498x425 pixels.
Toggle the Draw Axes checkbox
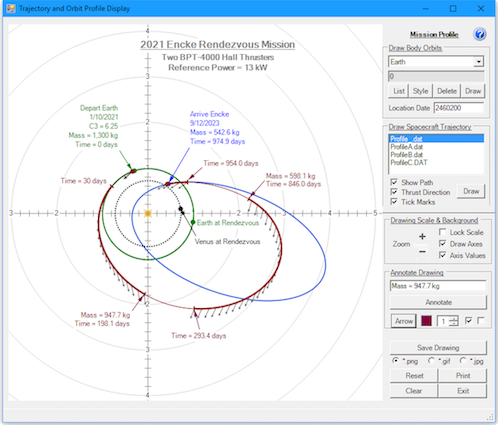click(x=443, y=244)
